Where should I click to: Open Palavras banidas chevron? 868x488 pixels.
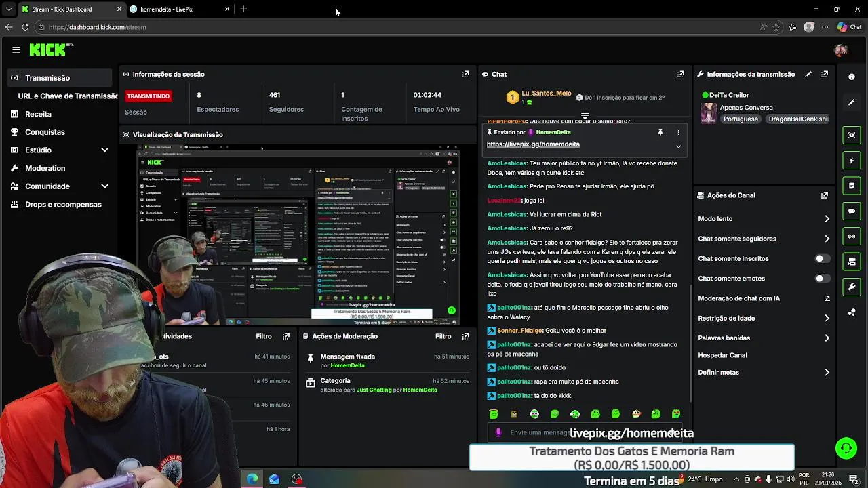pos(827,338)
